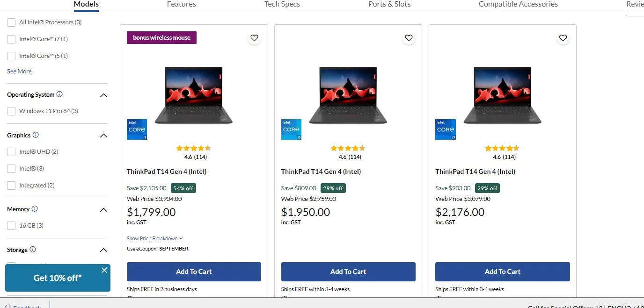This screenshot has height=308, width=644.
Task: Add $2,176.00 ThinkPad to wishlist heart
Action: click(x=563, y=38)
